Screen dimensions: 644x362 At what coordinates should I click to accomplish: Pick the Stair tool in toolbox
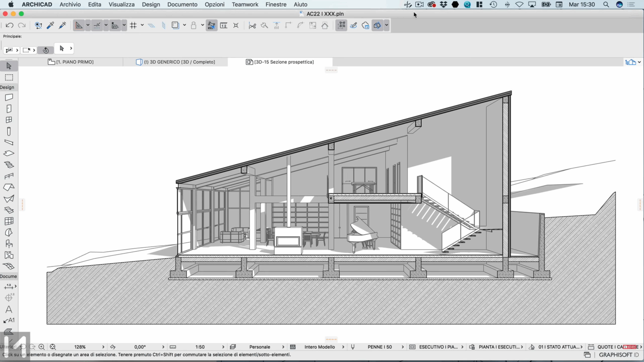[9, 165]
